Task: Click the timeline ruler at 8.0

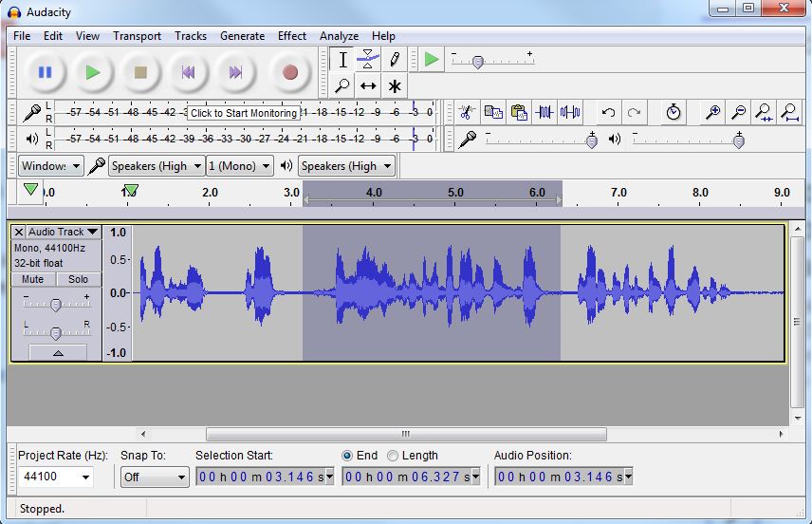Action: [700, 193]
